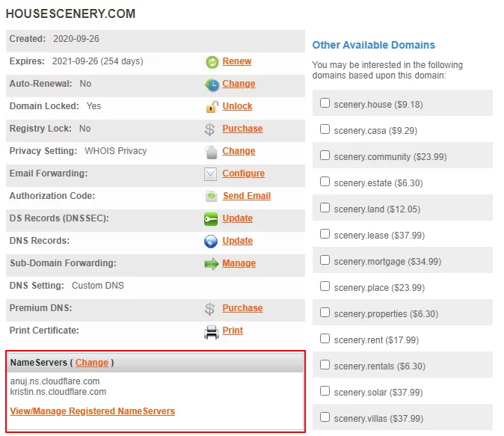Open View/Manage Registered NameServers
The height and width of the screenshot is (436, 504).
click(92, 411)
